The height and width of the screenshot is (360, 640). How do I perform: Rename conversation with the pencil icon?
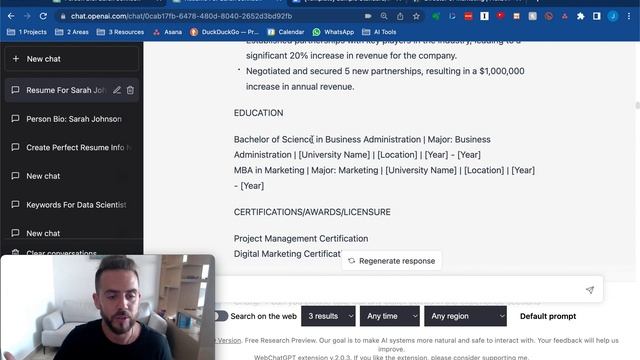[x=117, y=90]
